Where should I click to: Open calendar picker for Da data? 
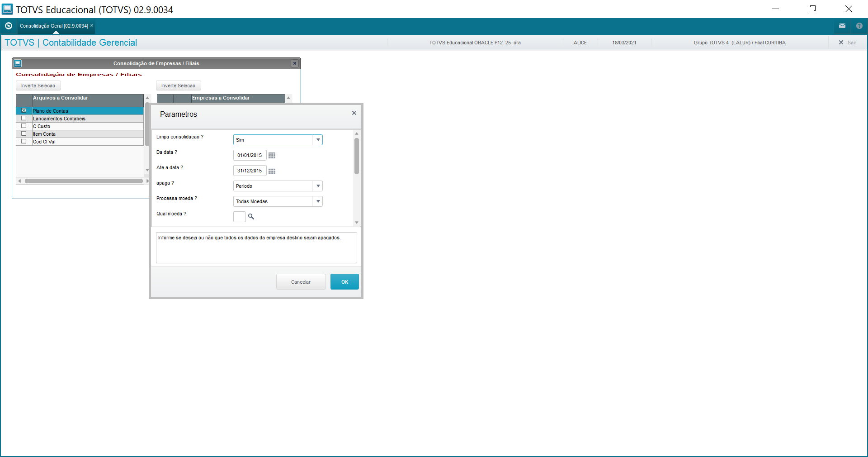click(272, 156)
